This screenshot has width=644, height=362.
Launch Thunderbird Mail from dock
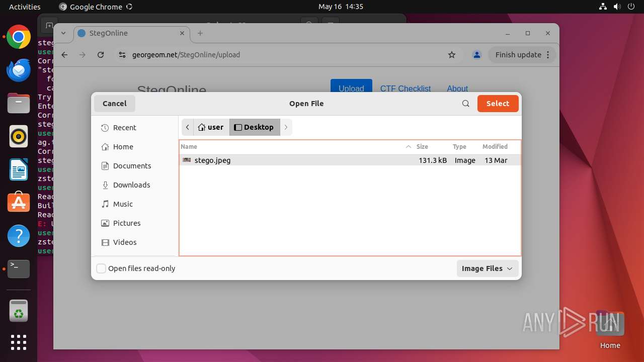click(19, 70)
